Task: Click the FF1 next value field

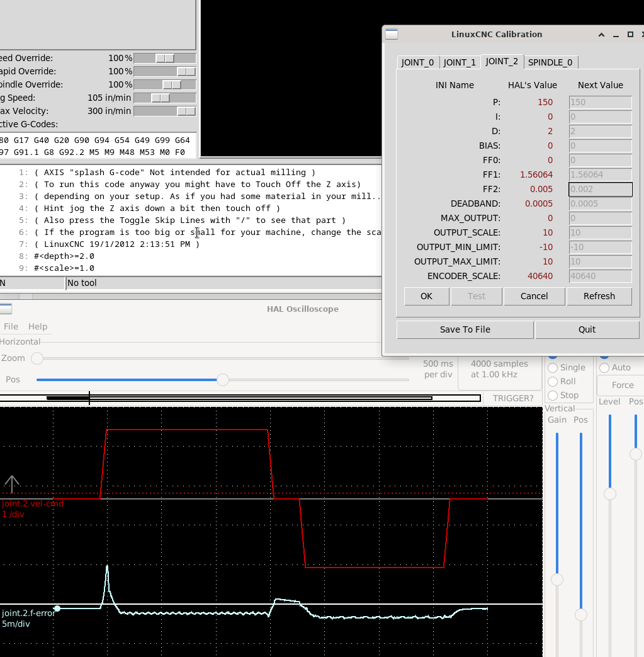Action: tap(601, 174)
